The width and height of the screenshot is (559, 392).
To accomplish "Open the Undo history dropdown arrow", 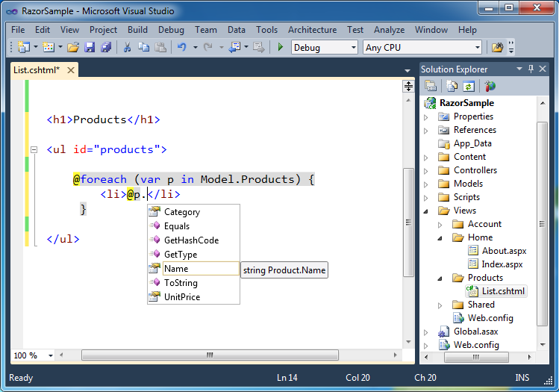I will click(x=196, y=47).
